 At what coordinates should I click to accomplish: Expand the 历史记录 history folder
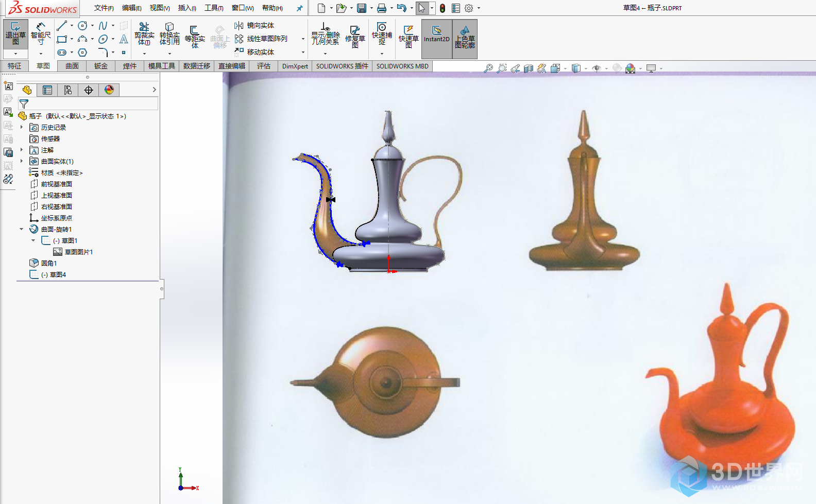pyautogui.click(x=22, y=127)
